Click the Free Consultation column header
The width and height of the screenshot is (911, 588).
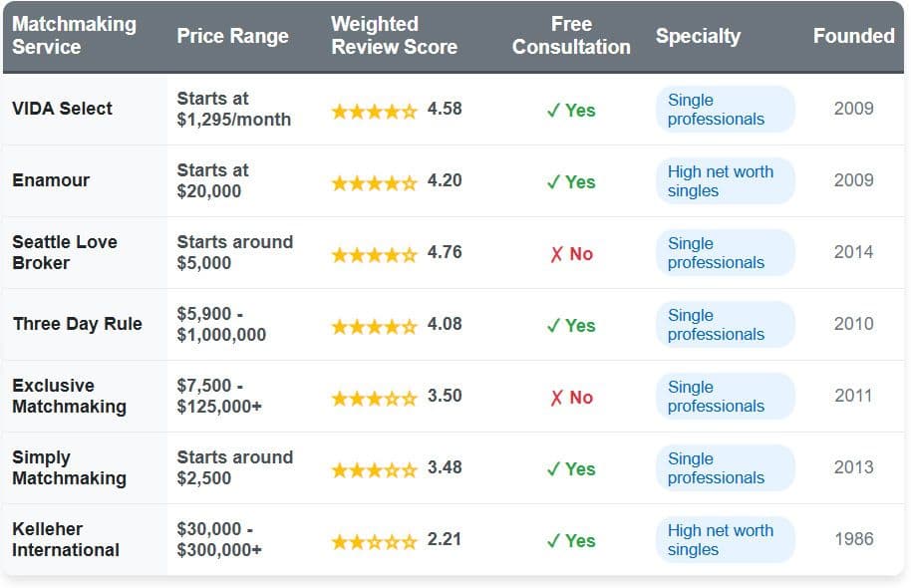tap(571, 35)
